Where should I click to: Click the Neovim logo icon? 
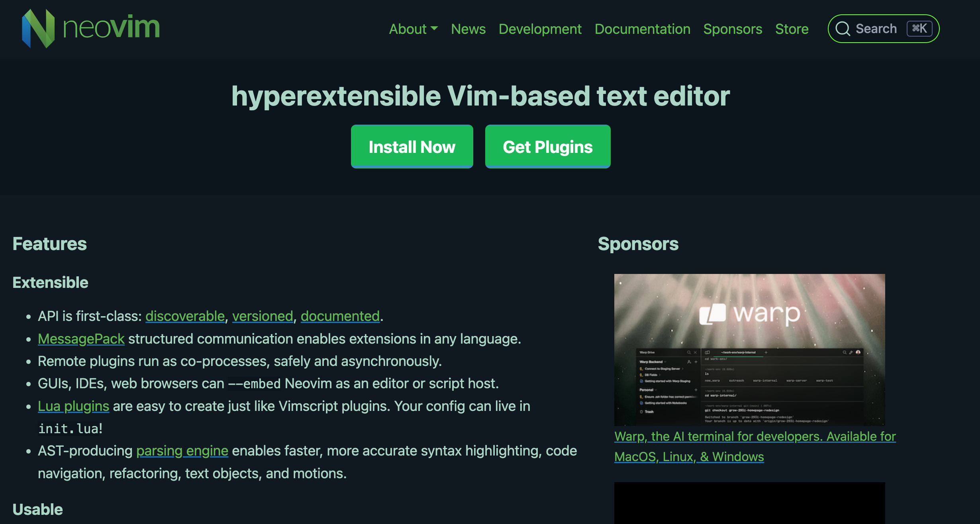(38, 28)
